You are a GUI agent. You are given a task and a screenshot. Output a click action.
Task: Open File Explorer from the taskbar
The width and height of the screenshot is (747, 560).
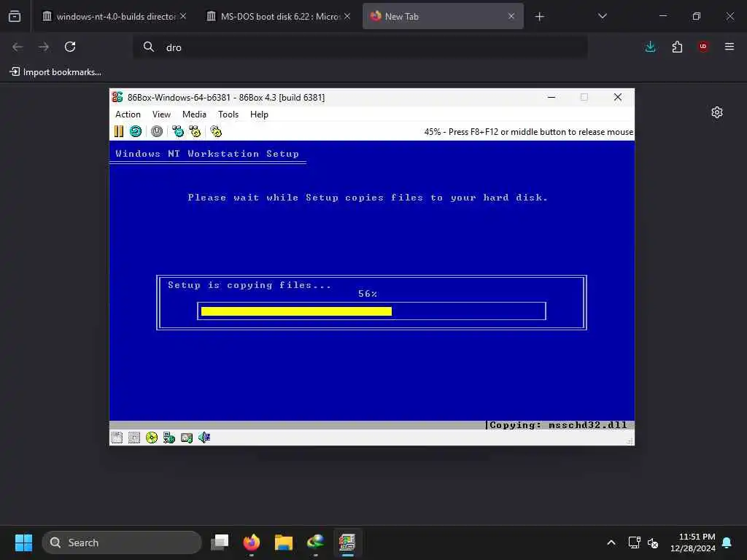tap(284, 542)
